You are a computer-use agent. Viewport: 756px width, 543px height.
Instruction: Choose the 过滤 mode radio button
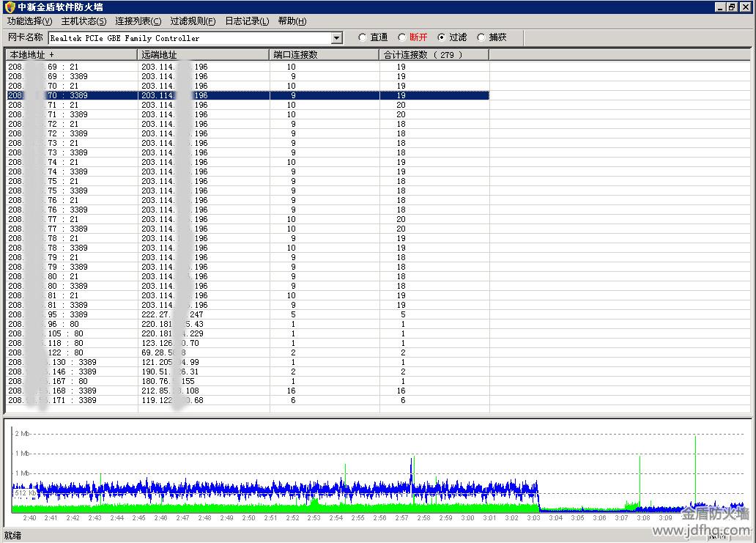pos(441,37)
